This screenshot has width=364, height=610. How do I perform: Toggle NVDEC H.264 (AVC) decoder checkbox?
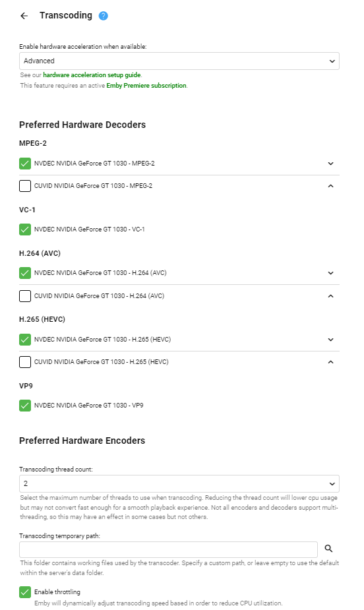click(25, 273)
